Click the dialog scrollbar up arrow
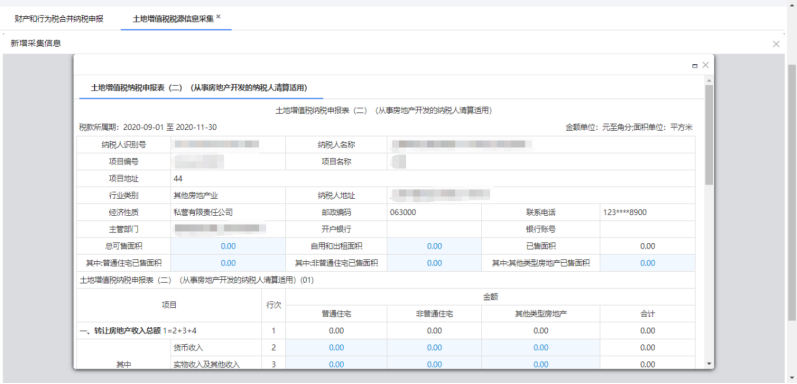The height and width of the screenshot is (384, 797). coord(709,80)
